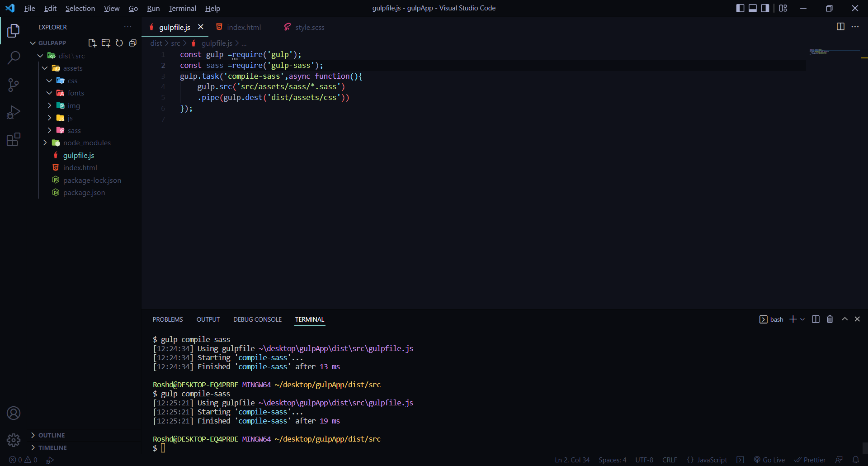Open the Search view in activity bar
Viewport: 868px width, 466px height.
[x=14, y=57]
